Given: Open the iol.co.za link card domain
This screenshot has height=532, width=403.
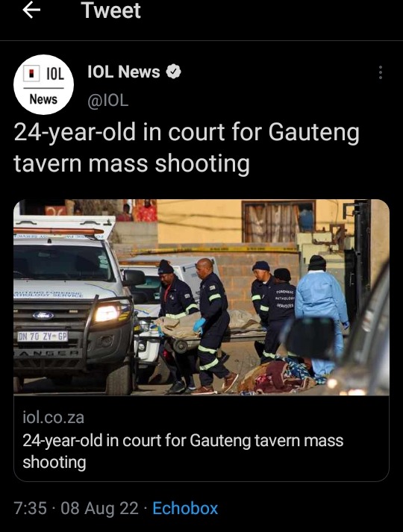Looking at the screenshot, I should point(53,417).
